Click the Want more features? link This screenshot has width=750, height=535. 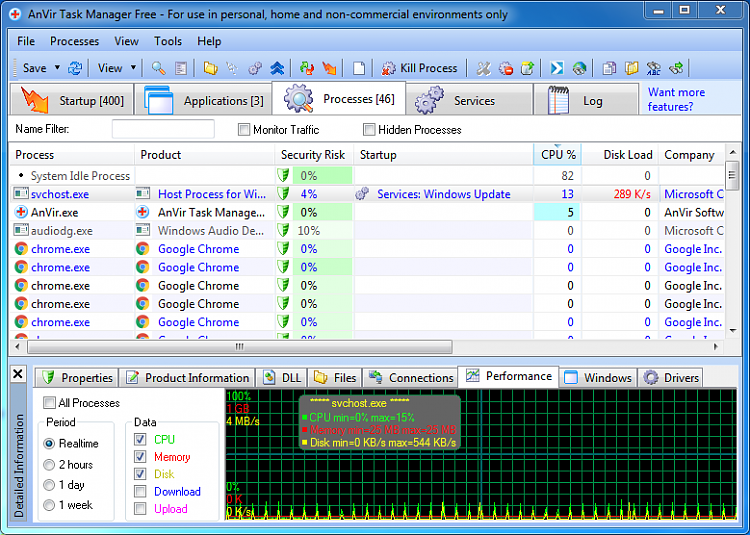click(676, 99)
